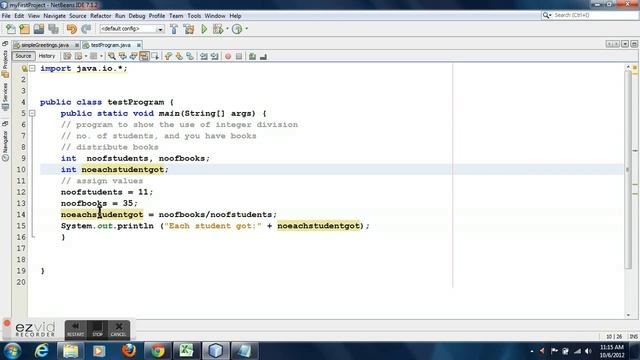Open the Run menu
Viewport: 640px width, 360px height.
120,16
